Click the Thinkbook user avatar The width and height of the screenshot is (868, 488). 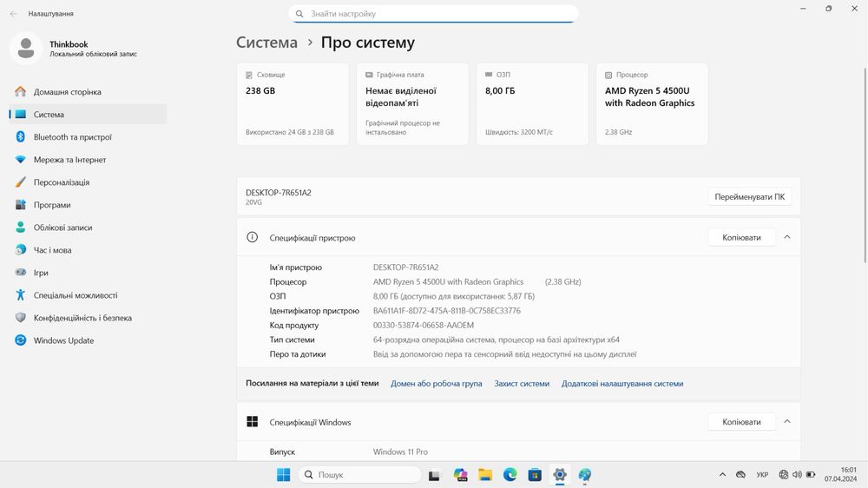(25, 48)
